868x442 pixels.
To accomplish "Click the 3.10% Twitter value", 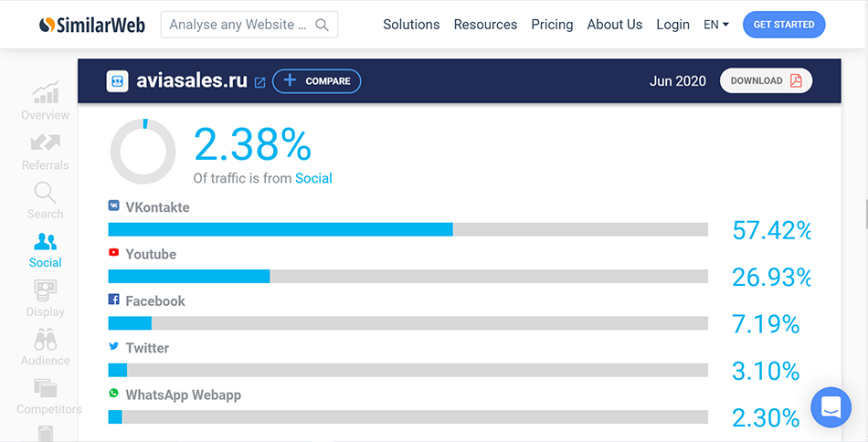I will [x=767, y=371].
